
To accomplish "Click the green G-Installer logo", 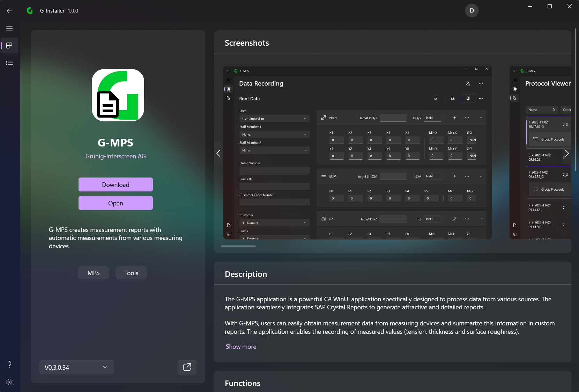I will tap(30, 11).
